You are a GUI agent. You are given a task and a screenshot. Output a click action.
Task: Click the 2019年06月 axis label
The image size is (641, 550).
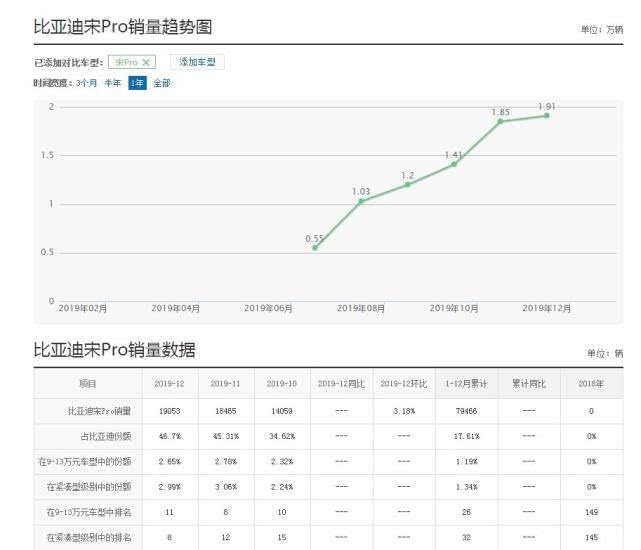click(x=268, y=308)
